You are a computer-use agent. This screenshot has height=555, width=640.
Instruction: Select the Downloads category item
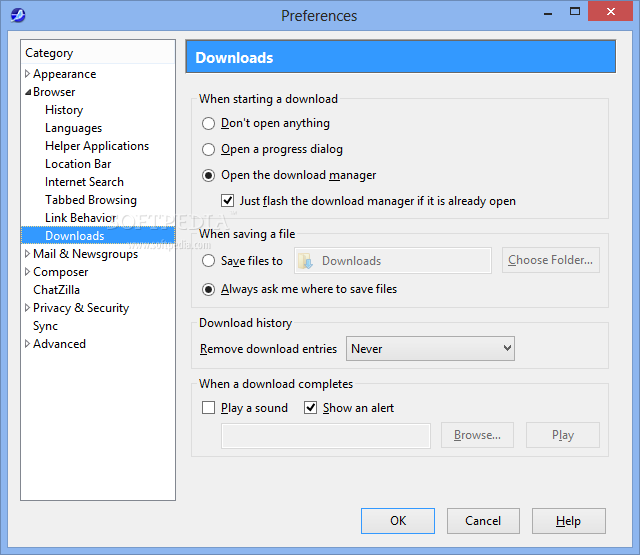tap(98, 236)
